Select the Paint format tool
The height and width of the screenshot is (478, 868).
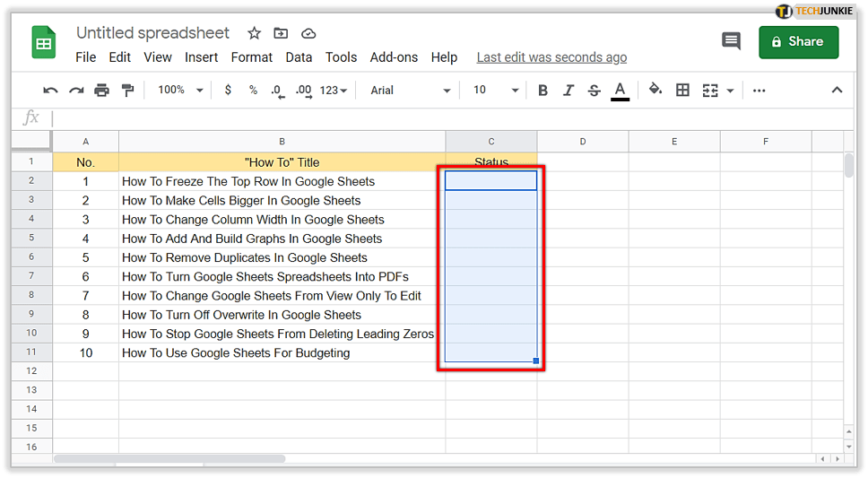(126, 90)
